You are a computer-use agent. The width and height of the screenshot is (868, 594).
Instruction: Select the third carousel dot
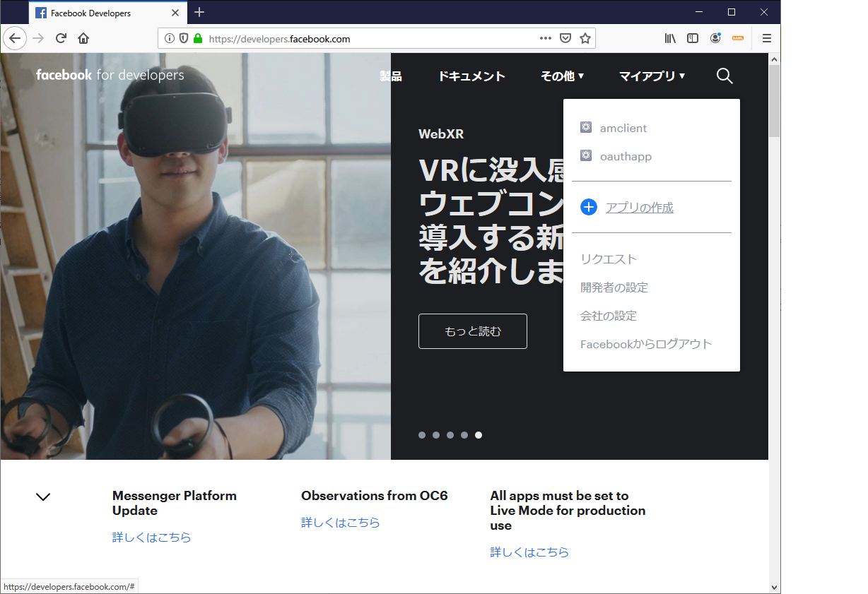(x=450, y=435)
